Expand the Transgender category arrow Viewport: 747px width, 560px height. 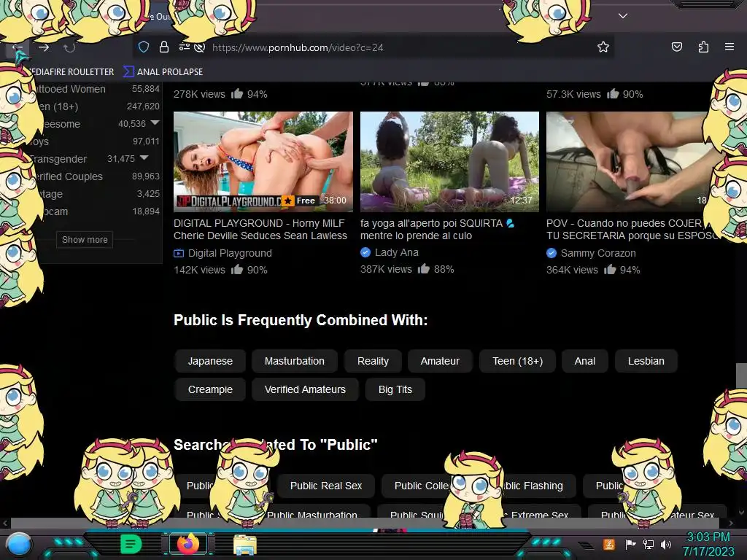144,157
